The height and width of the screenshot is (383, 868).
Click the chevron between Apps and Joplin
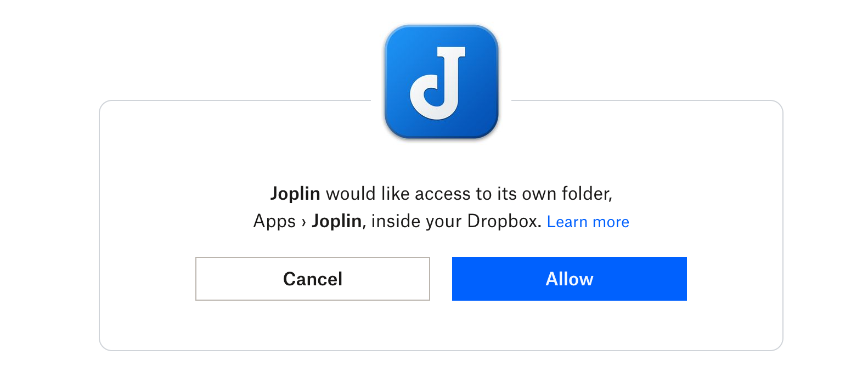[303, 223]
